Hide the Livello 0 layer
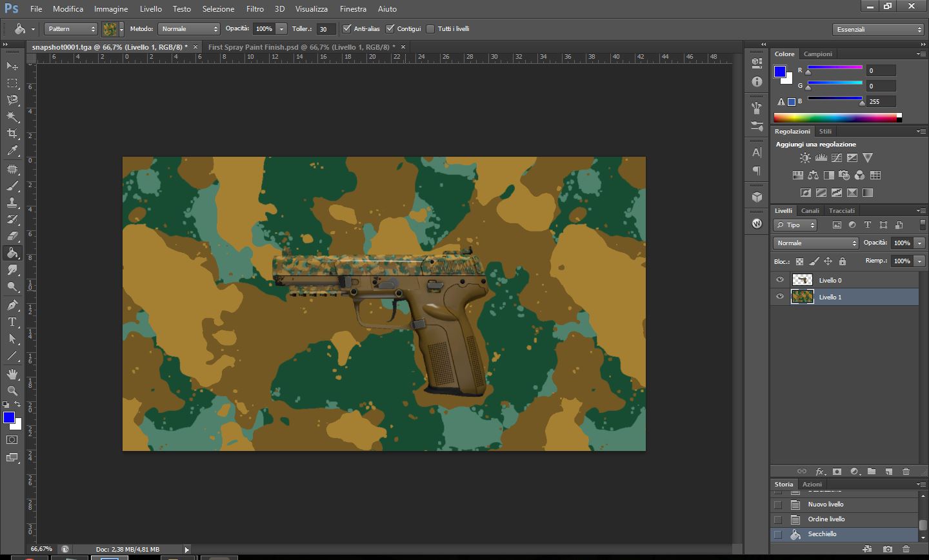 pyautogui.click(x=780, y=280)
